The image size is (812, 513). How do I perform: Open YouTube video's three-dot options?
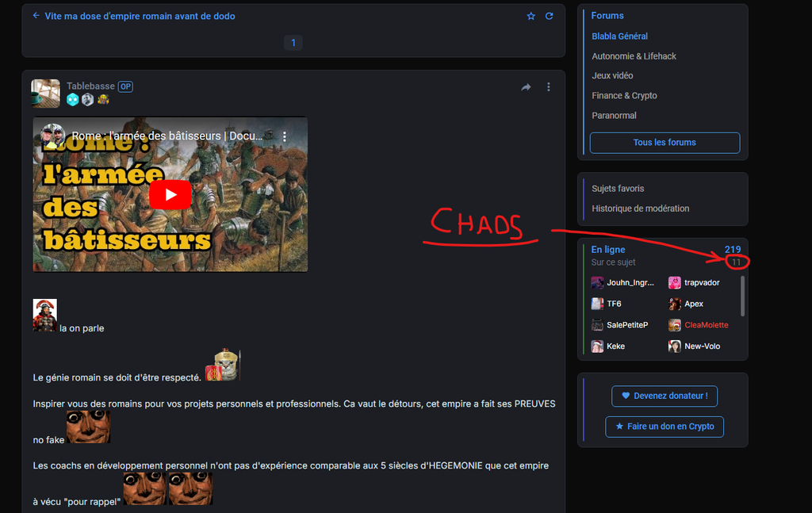[x=285, y=136]
